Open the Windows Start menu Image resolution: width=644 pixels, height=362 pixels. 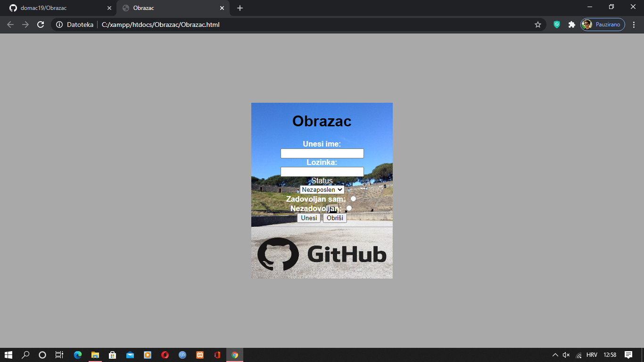8,355
